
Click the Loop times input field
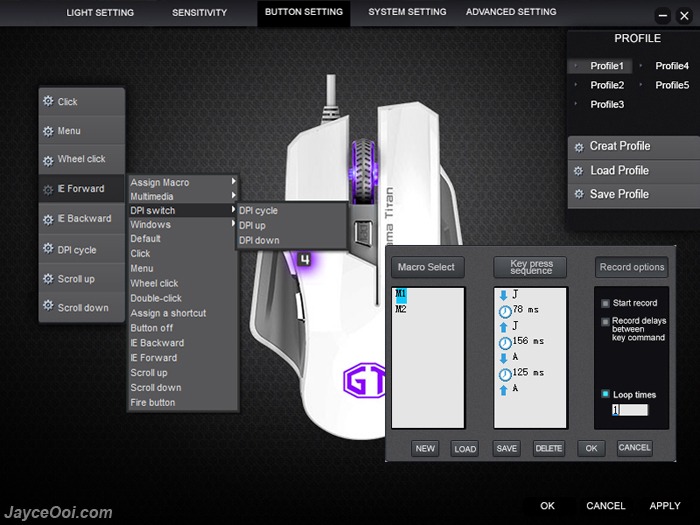pyautogui.click(x=629, y=410)
